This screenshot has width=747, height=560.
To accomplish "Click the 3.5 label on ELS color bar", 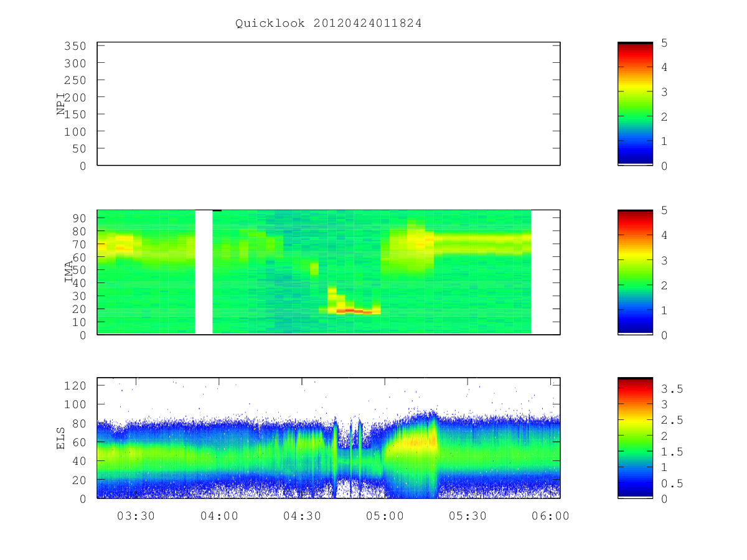I will point(672,389).
